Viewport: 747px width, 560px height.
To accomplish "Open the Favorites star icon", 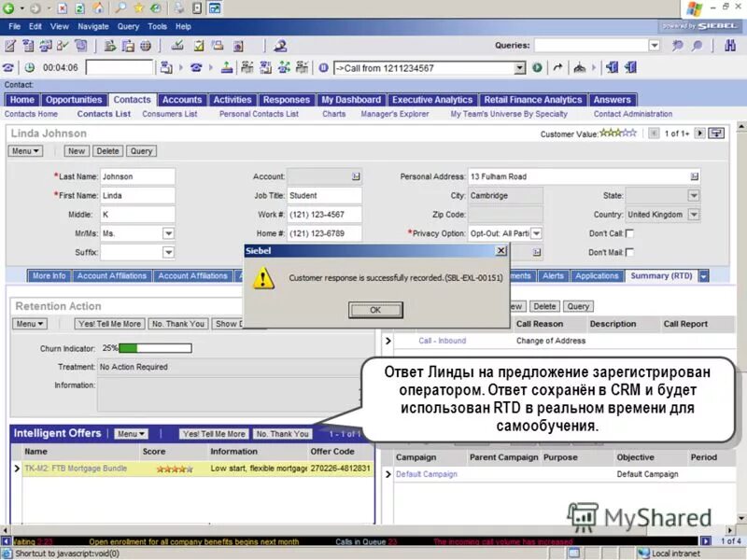I will [138, 8].
